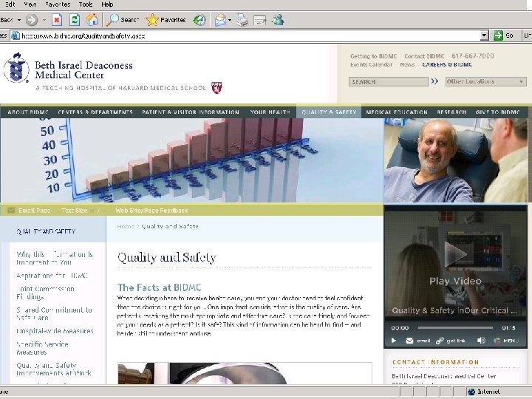The image size is (532, 399).
Task: Refresh the page with the green arrows icon
Action: (75, 20)
